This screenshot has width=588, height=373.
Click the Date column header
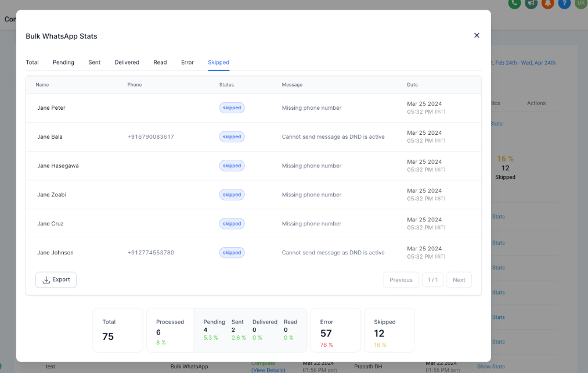(412, 84)
